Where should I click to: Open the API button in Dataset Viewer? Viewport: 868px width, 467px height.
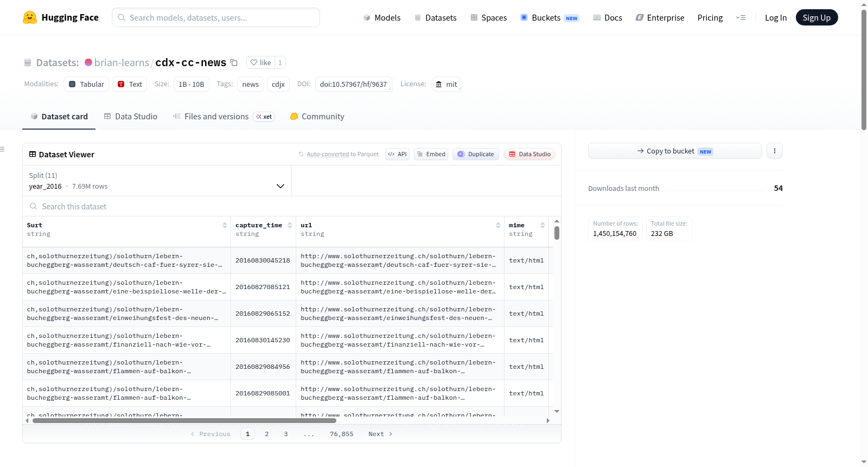(x=397, y=154)
